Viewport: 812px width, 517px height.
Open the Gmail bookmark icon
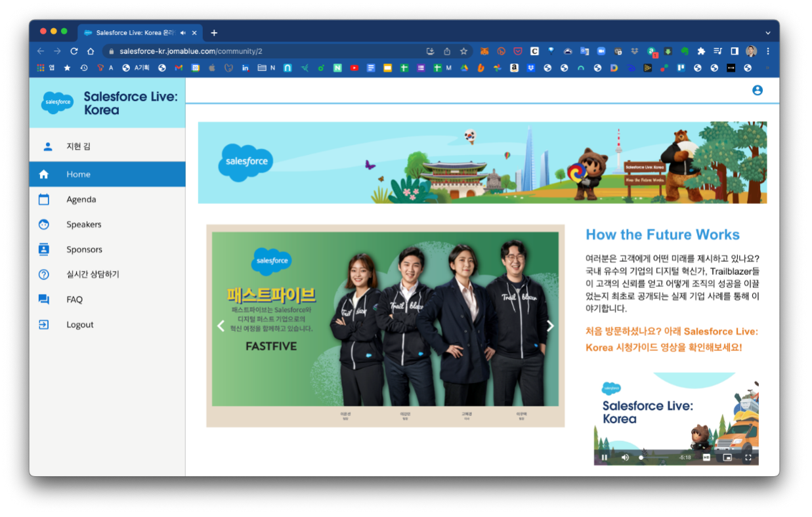pyautogui.click(x=179, y=68)
